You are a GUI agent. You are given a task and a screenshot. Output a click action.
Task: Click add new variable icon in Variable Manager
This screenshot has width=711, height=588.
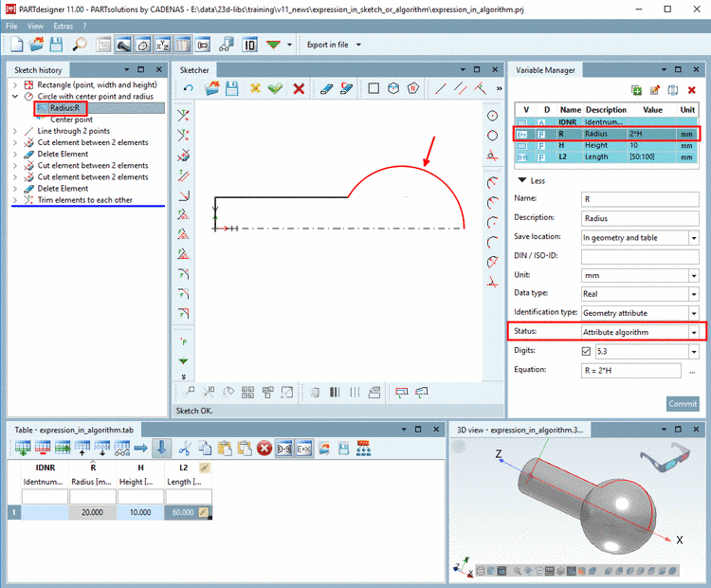(x=637, y=90)
